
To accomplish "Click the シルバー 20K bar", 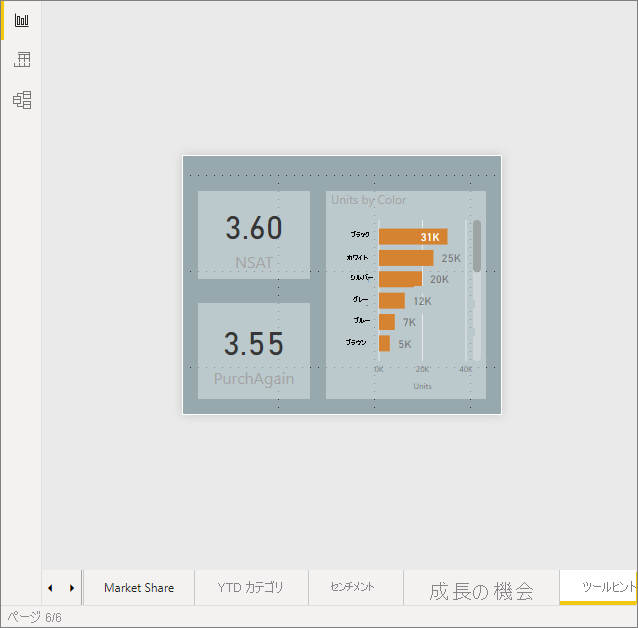I will (x=400, y=279).
